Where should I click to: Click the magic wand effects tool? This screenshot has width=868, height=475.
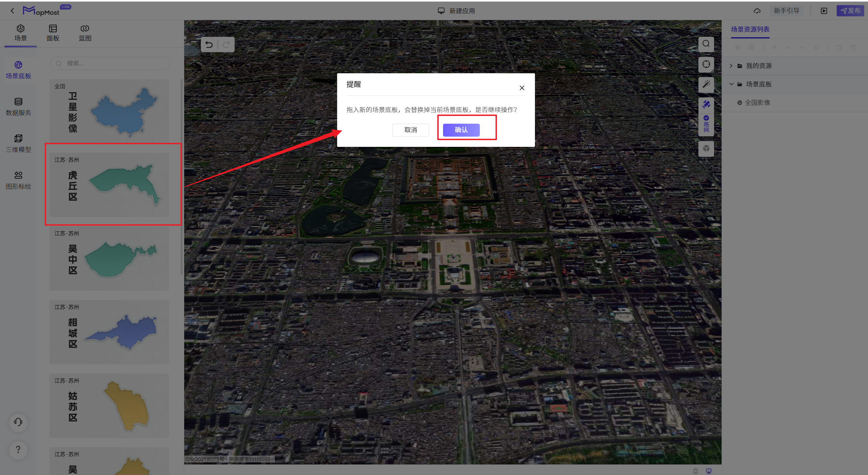point(706,84)
